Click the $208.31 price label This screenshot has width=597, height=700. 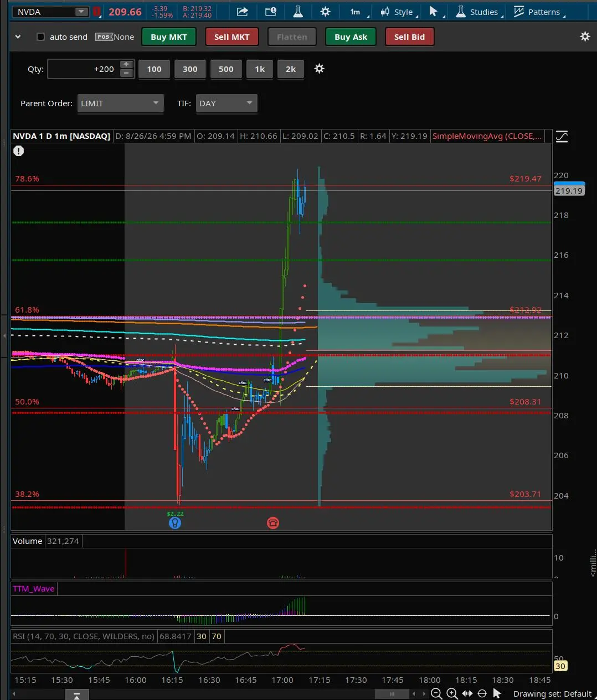pyautogui.click(x=525, y=402)
